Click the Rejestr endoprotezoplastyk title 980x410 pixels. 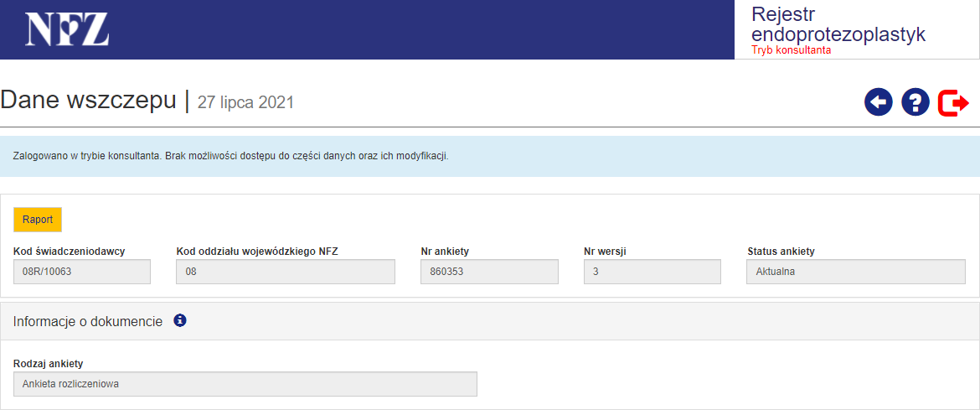(x=838, y=24)
